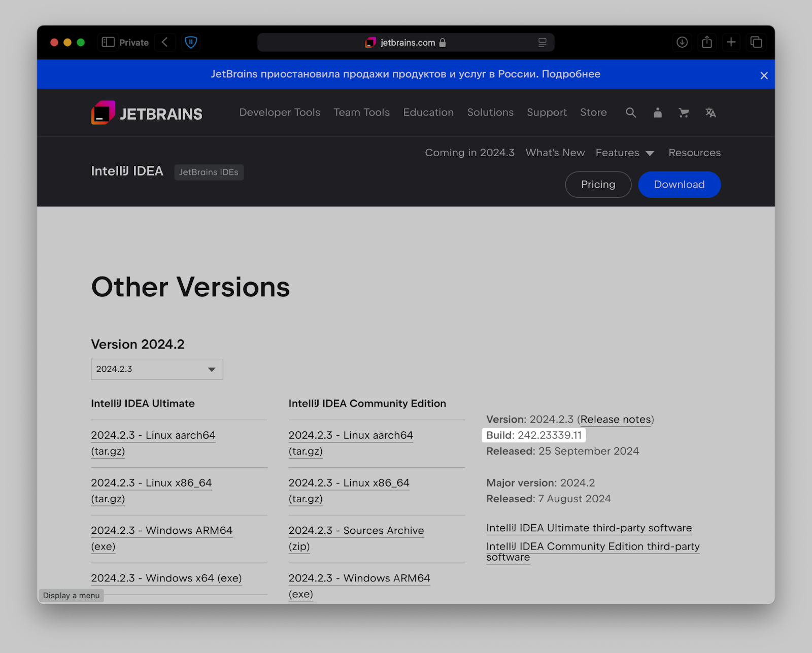Select the Build: 242.23339.11 text
Screen dimensions: 812x653
click(x=534, y=435)
